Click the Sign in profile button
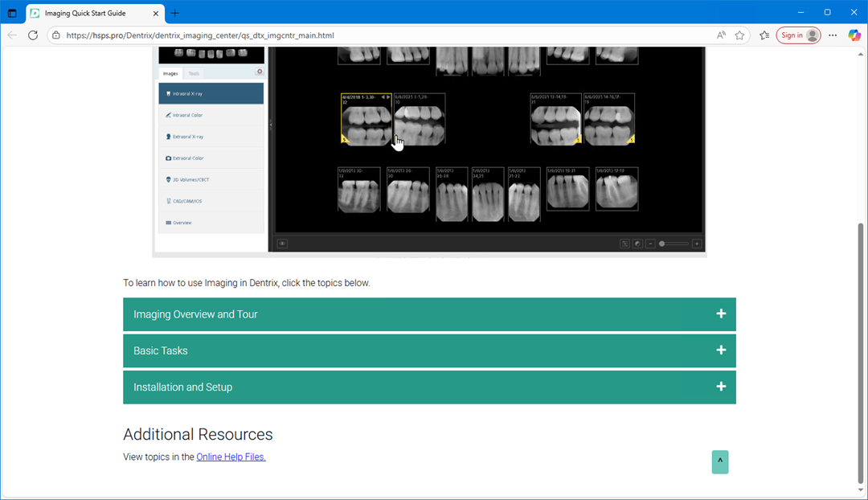 (x=798, y=35)
